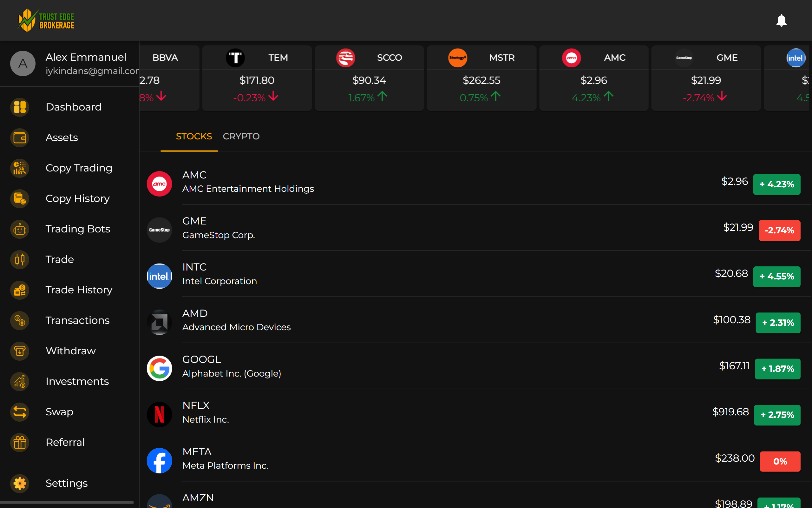Select the GME ticker card in carousel
The height and width of the screenshot is (508, 812).
click(x=706, y=78)
